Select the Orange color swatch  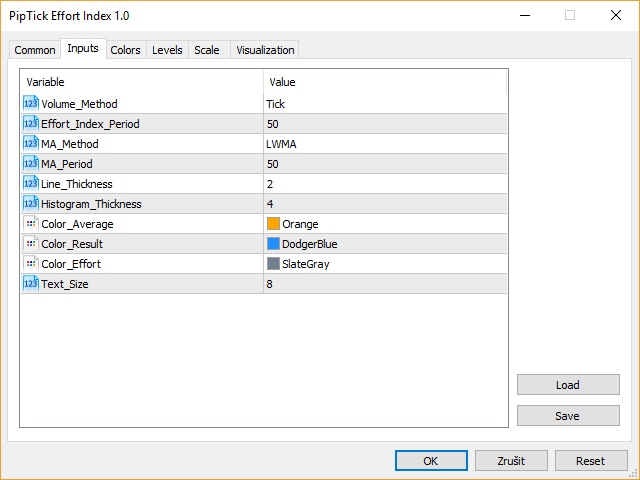[273, 224]
